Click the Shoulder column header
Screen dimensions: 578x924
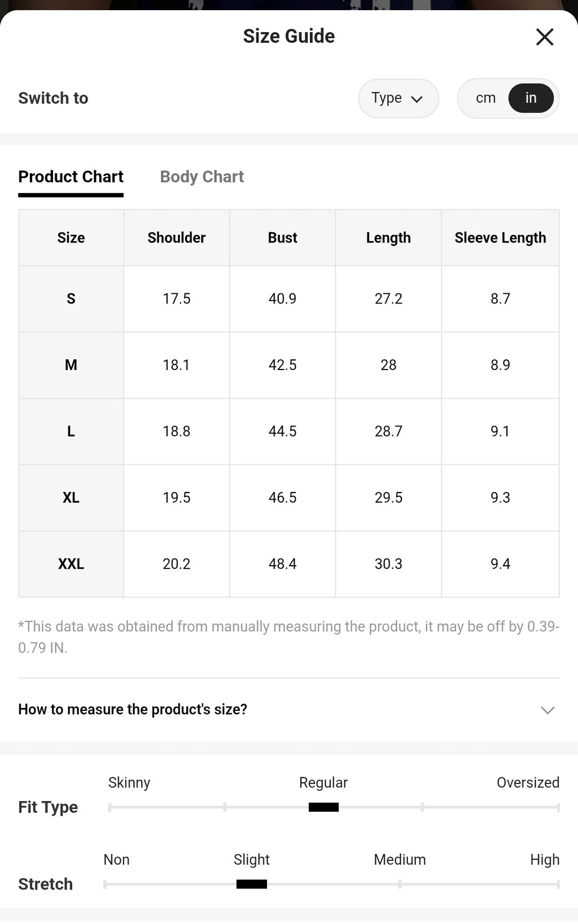177,237
